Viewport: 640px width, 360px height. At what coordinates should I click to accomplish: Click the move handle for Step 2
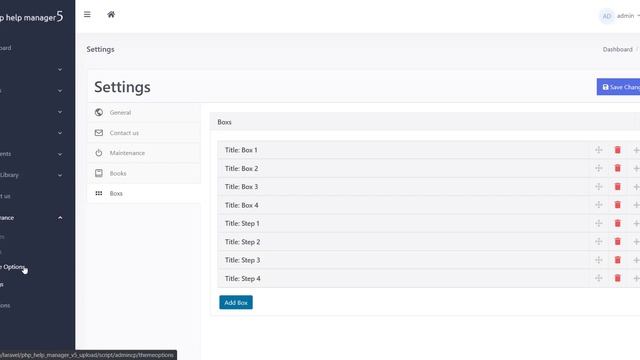click(x=599, y=242)
